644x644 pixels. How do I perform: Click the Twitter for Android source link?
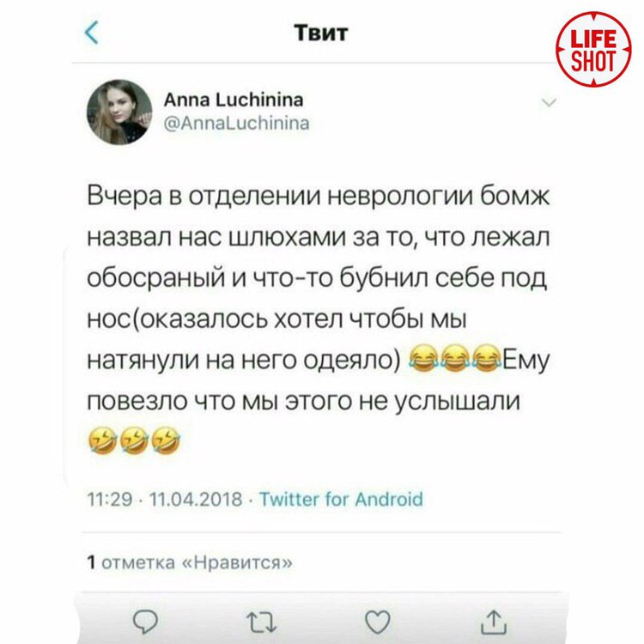click(341, 499)
